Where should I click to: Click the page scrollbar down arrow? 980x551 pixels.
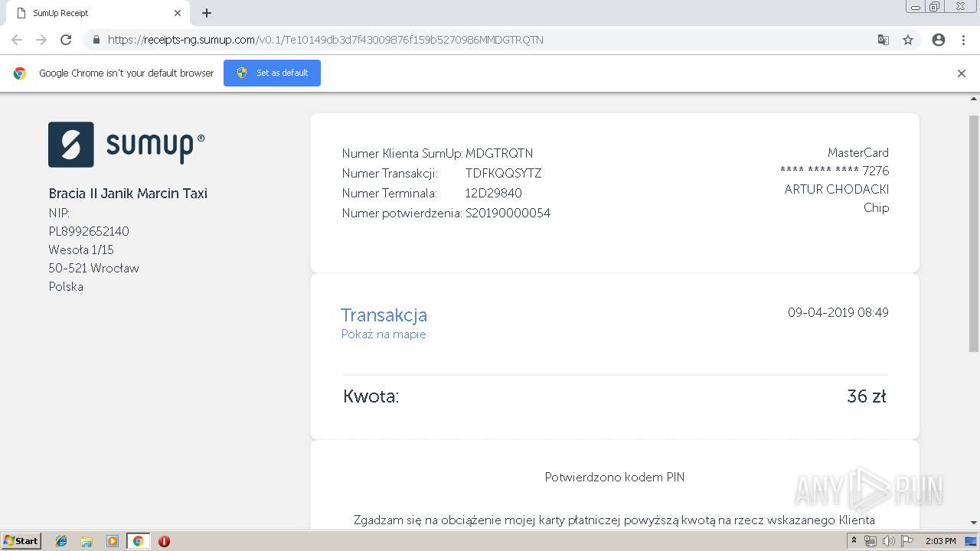coord(974,523)
